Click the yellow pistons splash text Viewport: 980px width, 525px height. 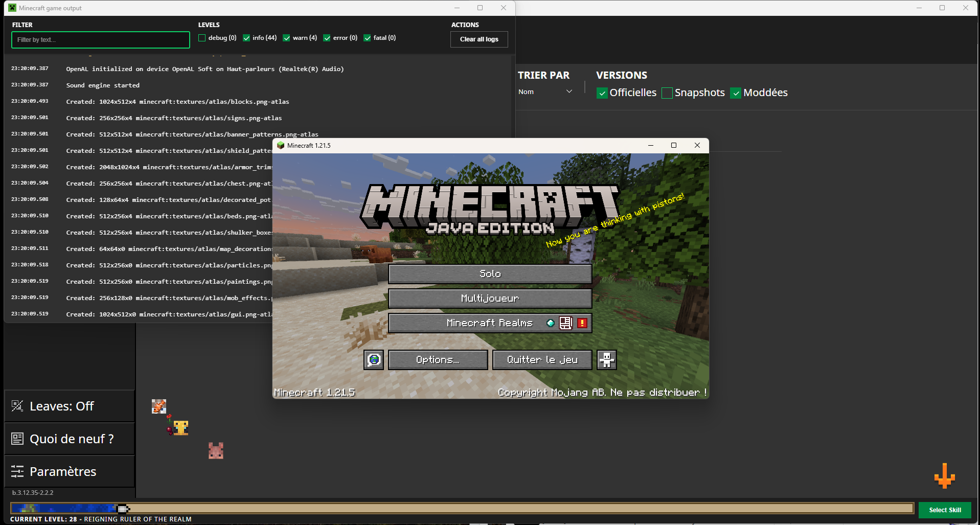pyautogui.click(x=615, y=220)
